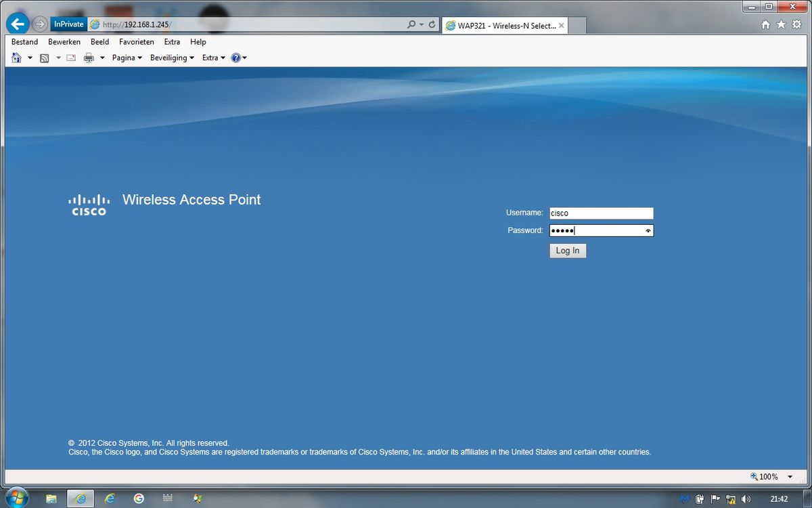Click the Read mail envelope icon

click(x=71, y=58)
